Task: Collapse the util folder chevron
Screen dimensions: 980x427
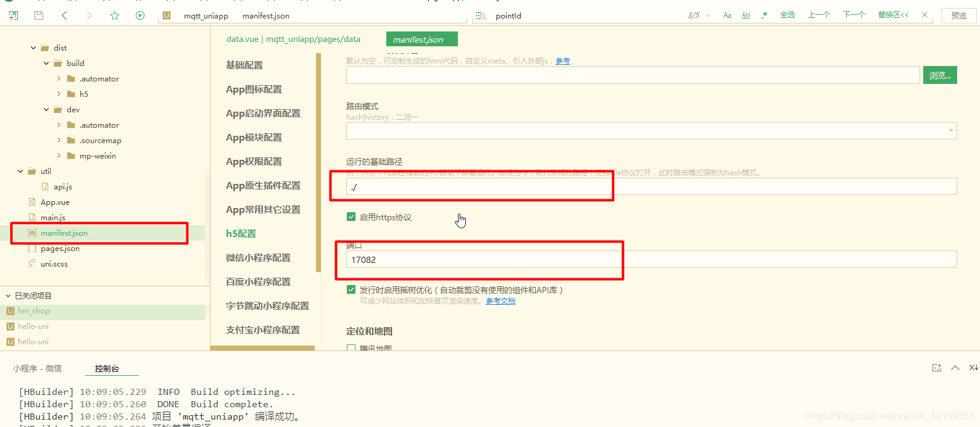Action: [20, 171]
